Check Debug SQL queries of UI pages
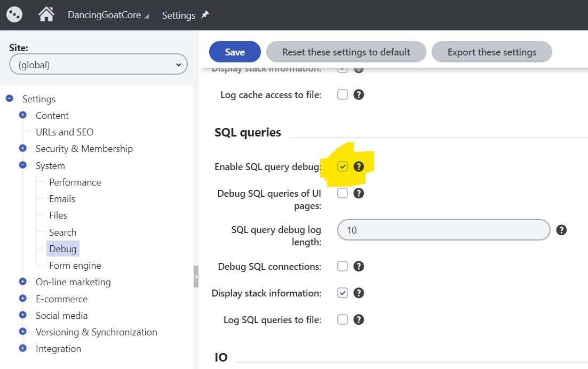588x369 pixels. pos(343,194)
